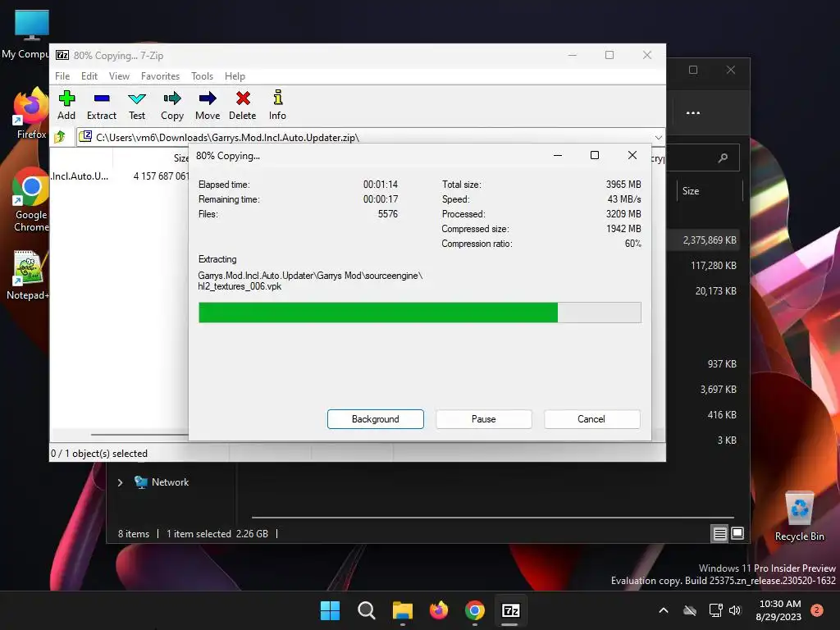Open the notifications badge

(x=817, y=610)
